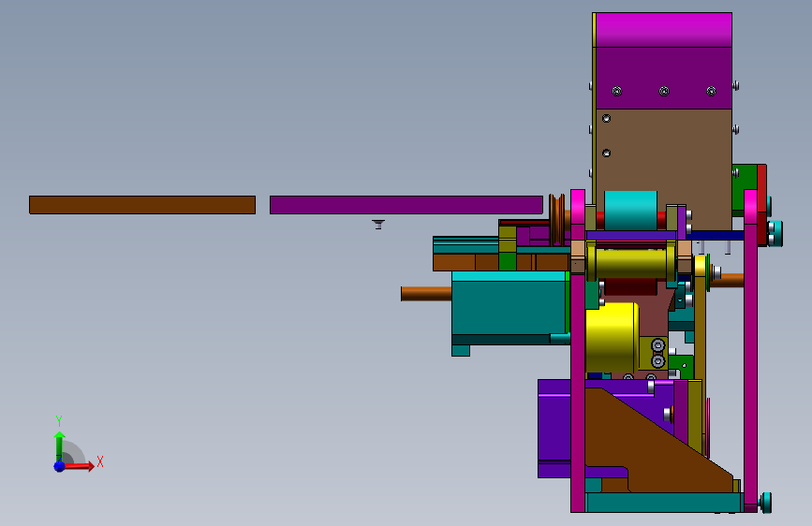Click the green block on the right side
This screenshot has width=812, height=526.
(x=746, y=187)
